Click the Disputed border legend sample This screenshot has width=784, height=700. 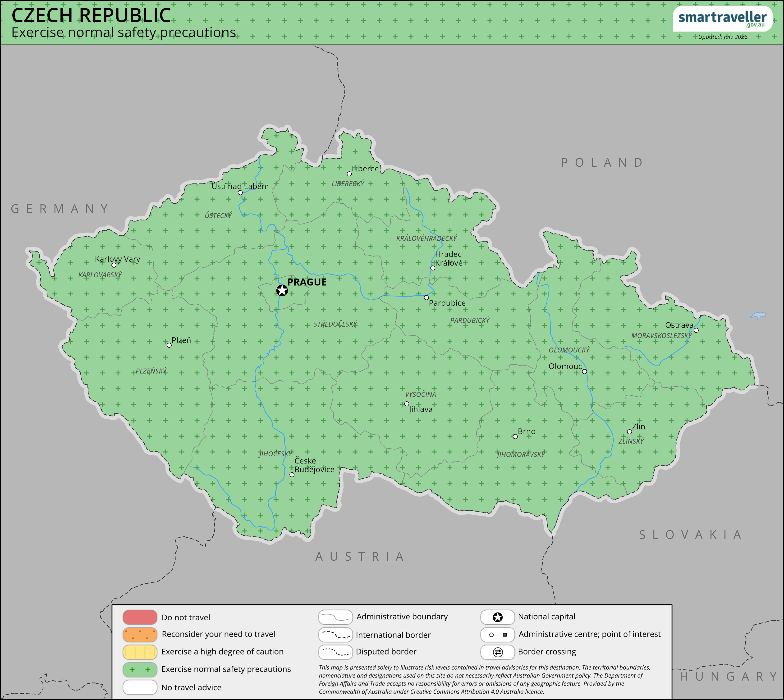[335, 652]
